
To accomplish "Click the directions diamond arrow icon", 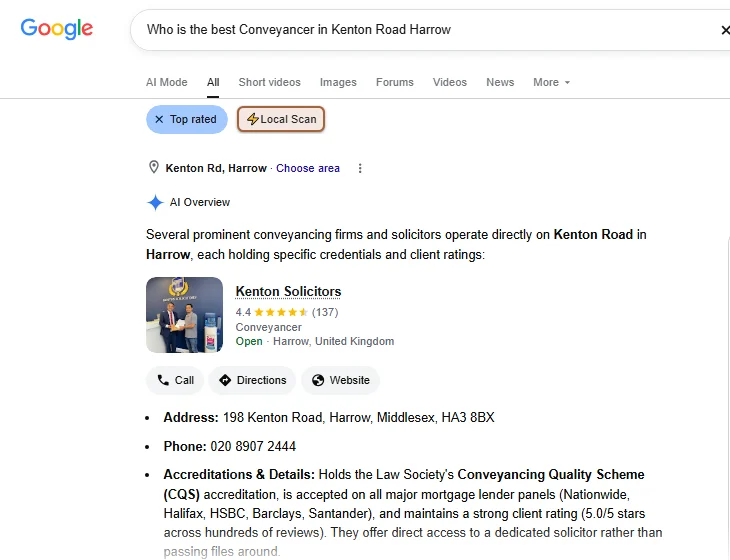I will 225,380.
